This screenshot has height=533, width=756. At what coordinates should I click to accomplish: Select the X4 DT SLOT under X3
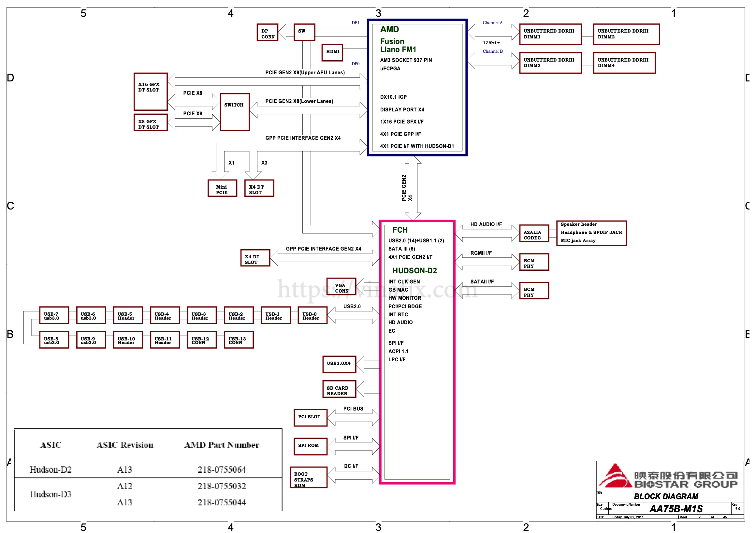(x=259, y=188)
